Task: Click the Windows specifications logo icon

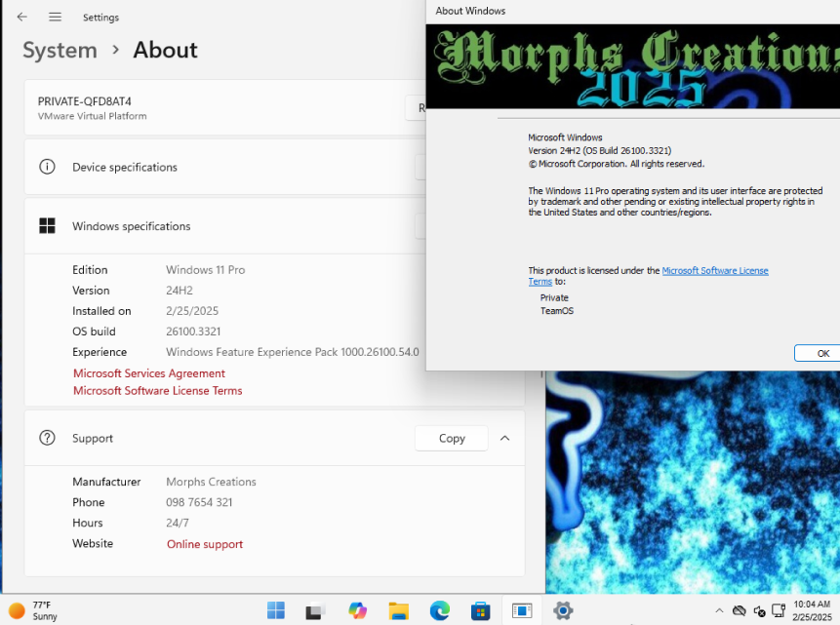Action: click(47, 226)
